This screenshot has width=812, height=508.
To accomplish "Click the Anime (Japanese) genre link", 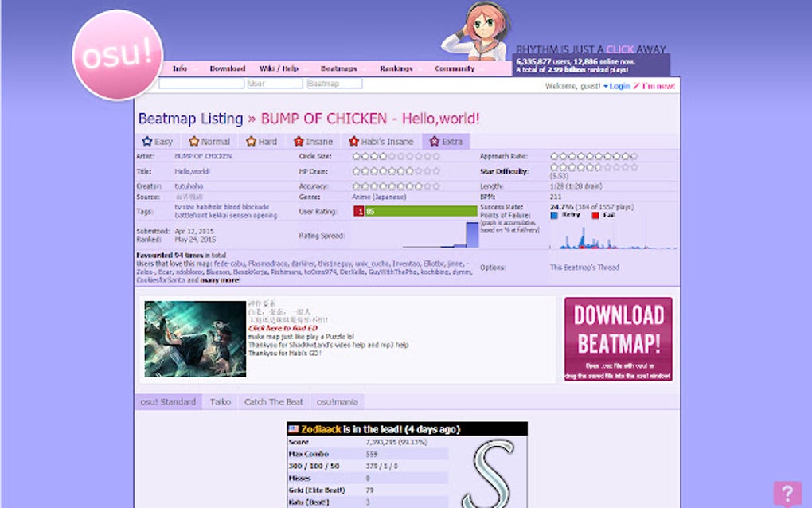I will pos(379,197).
